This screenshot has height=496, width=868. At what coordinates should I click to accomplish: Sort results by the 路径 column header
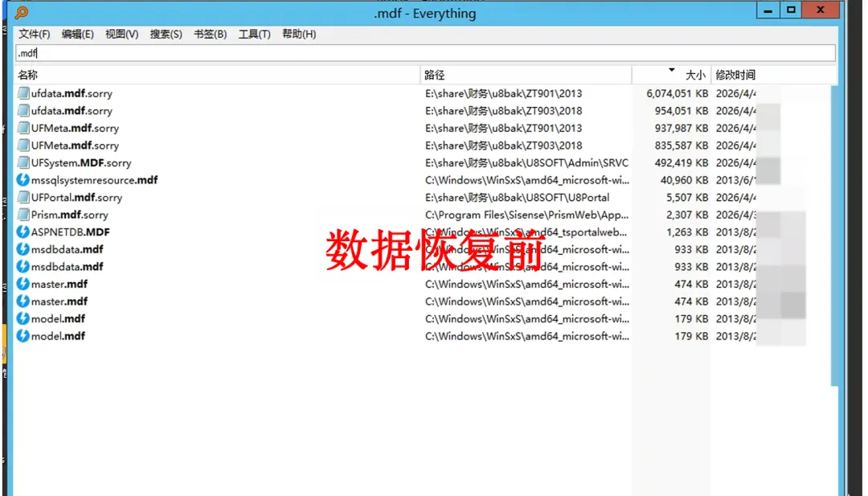526,75
